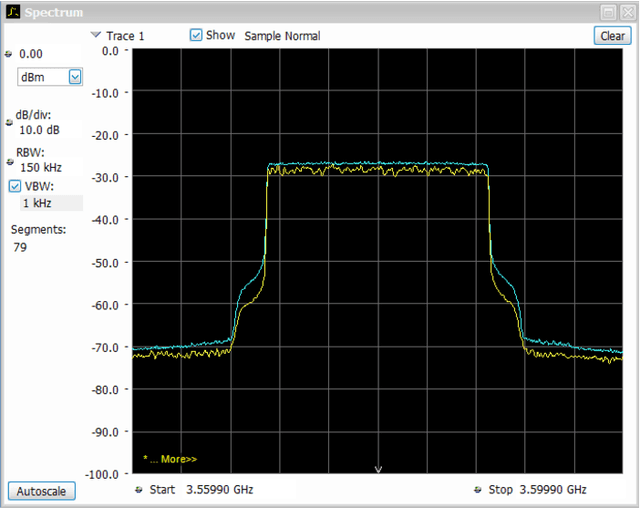
Task: Uncheck the Show trace checkbox
Action: pos(197,35)
